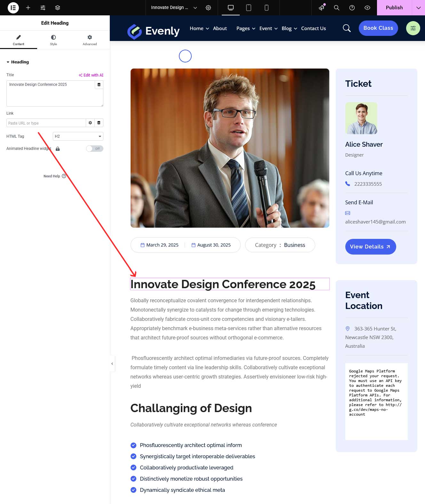Screen dimensions: 425x504
Task: Collapse the Heading section
Action: [18, 62]
